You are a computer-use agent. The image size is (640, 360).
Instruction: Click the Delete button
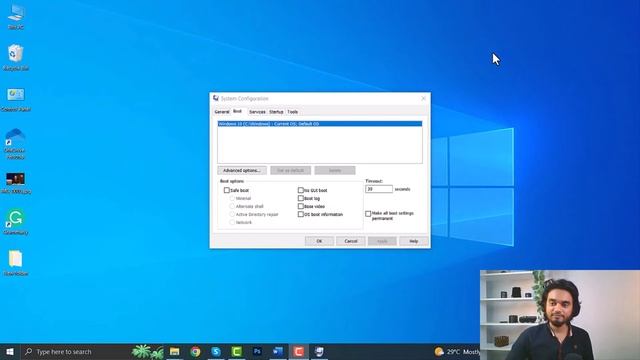335,170
